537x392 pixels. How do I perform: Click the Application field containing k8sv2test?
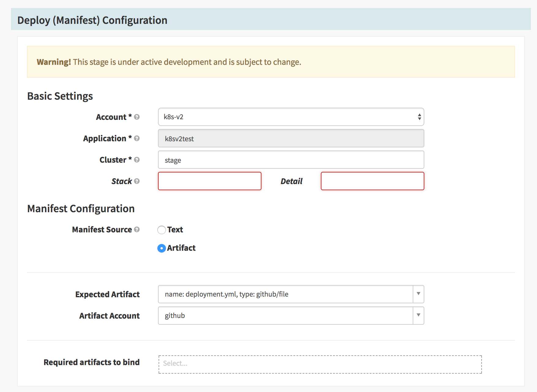pos(291,139)
